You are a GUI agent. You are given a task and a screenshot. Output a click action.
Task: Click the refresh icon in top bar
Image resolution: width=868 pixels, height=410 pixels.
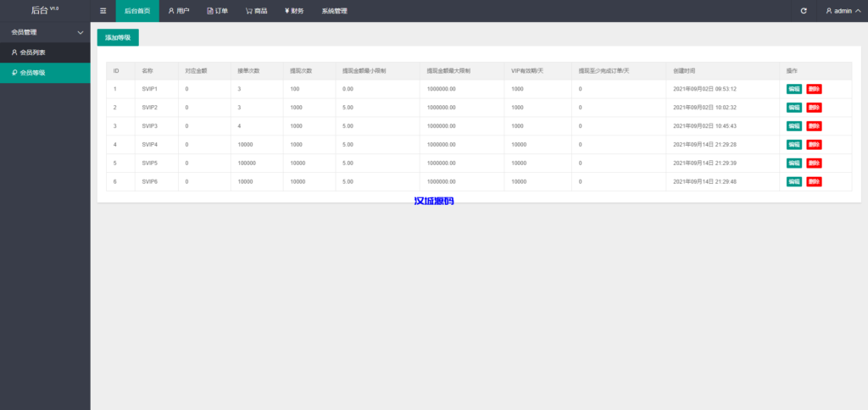click(804, 11)
